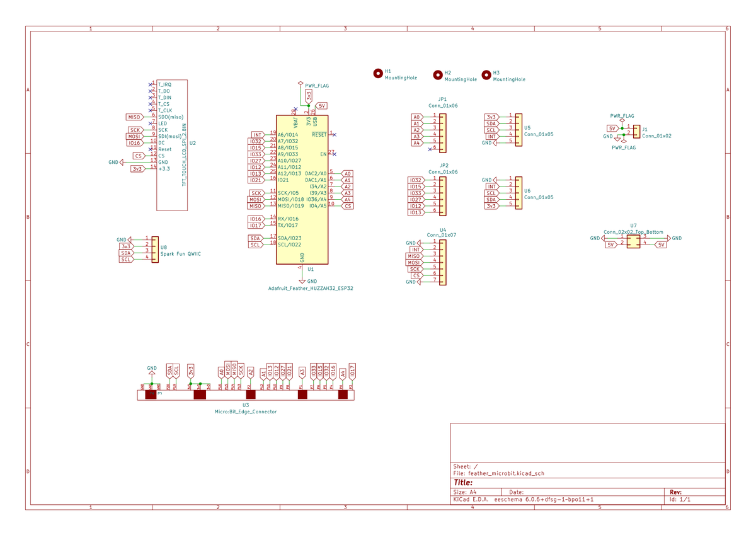
Task: Select the TFT touch LCD module outline
Action: tap(172, 145)
